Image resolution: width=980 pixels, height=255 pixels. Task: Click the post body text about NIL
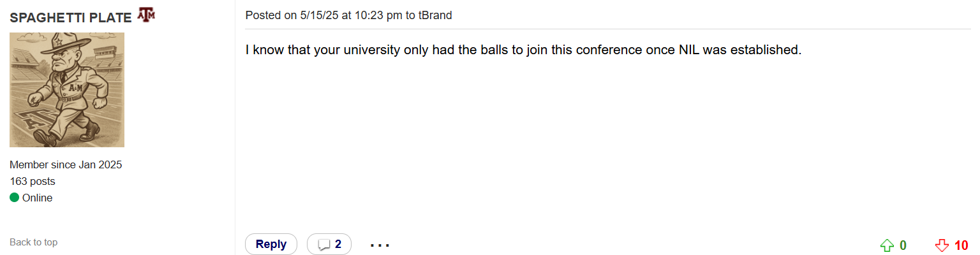click(523, 49)
